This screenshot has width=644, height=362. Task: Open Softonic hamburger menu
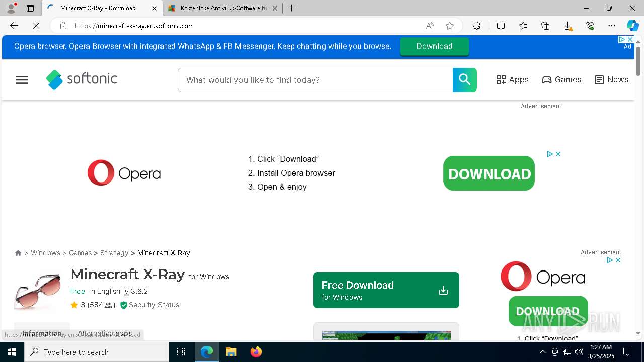click(x=22, y=80)
